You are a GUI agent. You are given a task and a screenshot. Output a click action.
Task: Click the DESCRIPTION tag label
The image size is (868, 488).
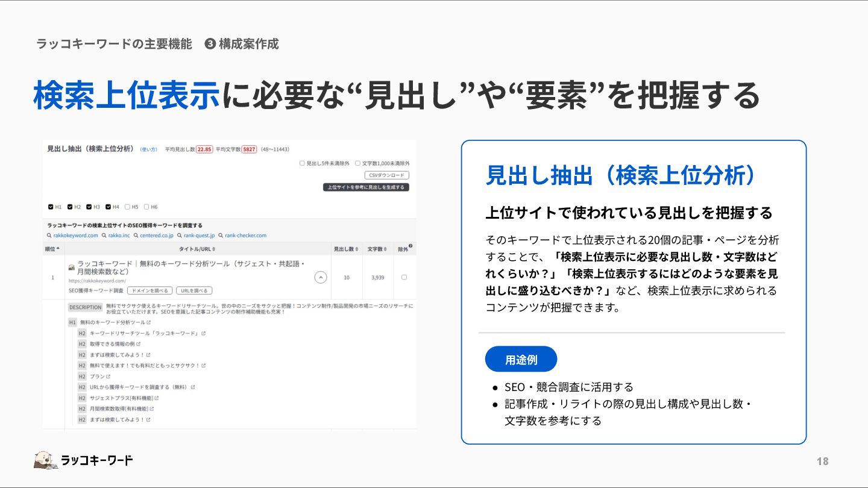coord(86,307)
